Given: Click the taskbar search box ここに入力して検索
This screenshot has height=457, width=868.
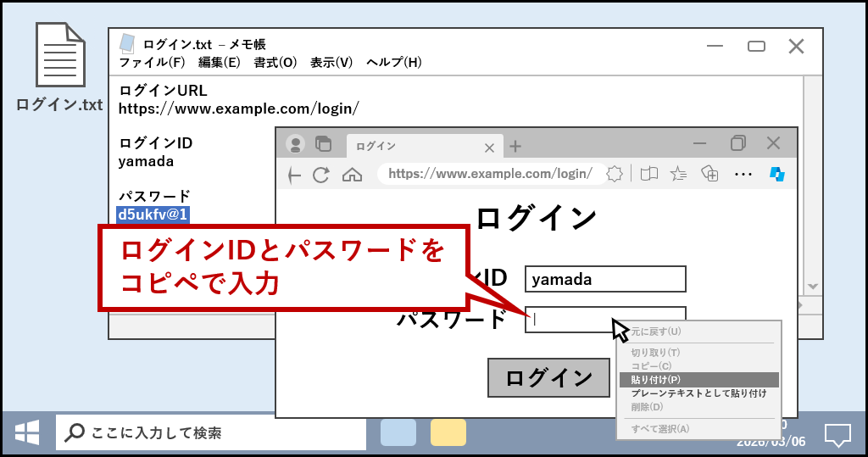Looking at the screenshot, I should coord(211,432).
